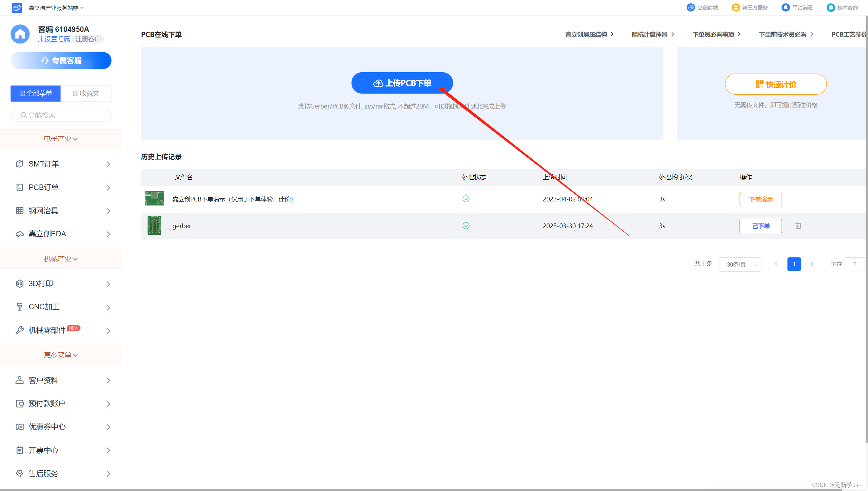
Task: Expand the 3D打印 menu chevron
Action: coord(108,284)
